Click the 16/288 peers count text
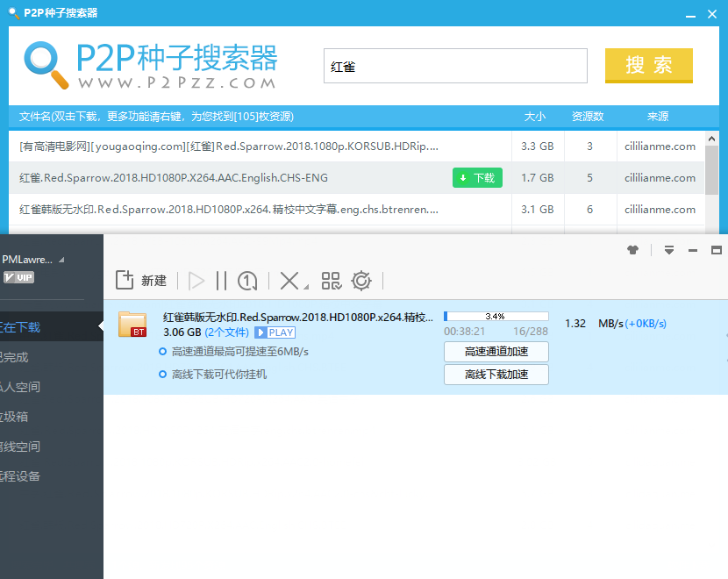This screenshot has width=728, height=579. tap(531, 331)
